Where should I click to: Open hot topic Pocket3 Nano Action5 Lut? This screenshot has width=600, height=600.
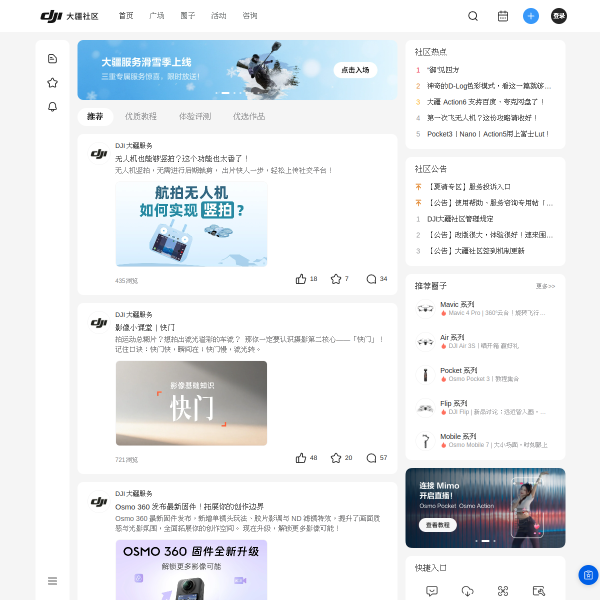[x=488, y=134]
